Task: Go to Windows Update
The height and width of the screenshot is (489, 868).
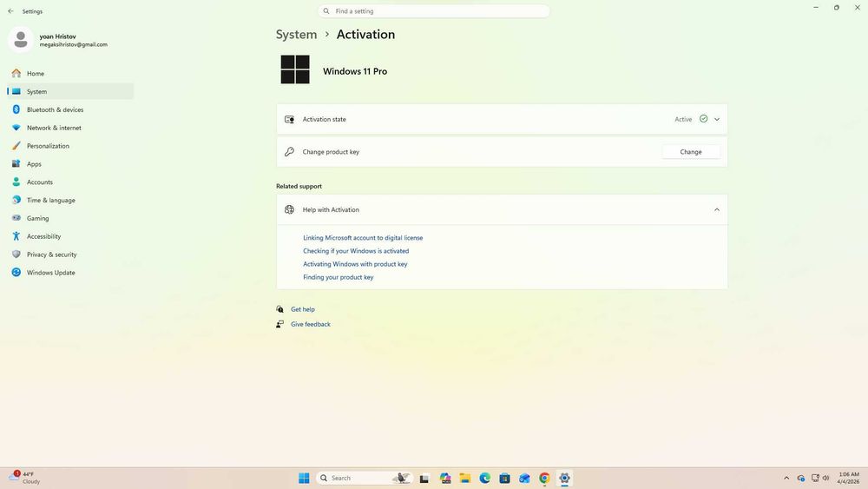Action: point(70,273)
